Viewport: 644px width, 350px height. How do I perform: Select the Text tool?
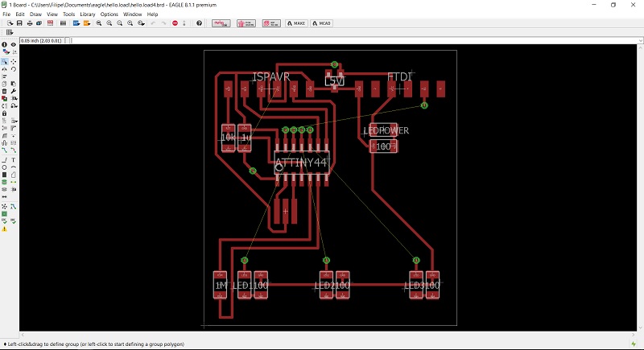14,160
